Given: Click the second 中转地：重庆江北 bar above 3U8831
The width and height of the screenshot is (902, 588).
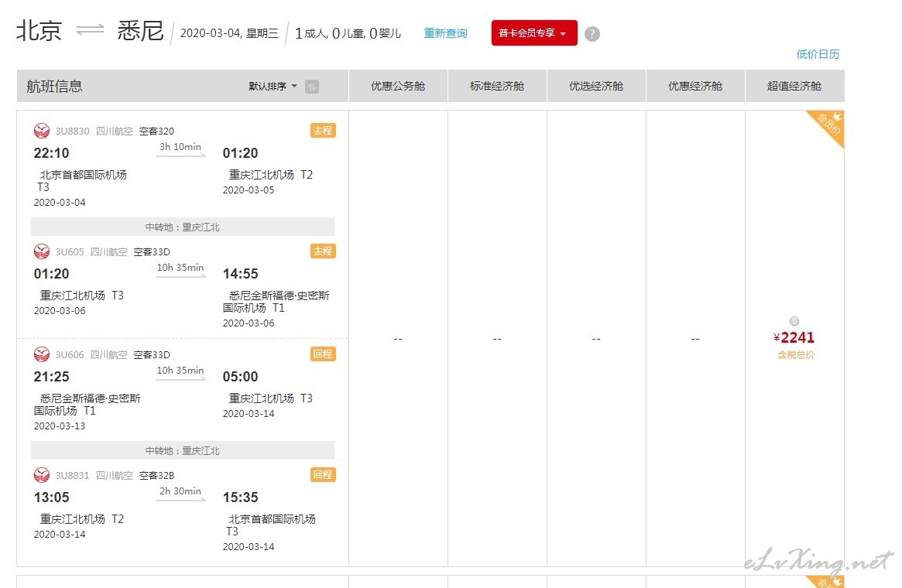Looking at the screenshot, I should pyautogui.click(x=183, y=450).
